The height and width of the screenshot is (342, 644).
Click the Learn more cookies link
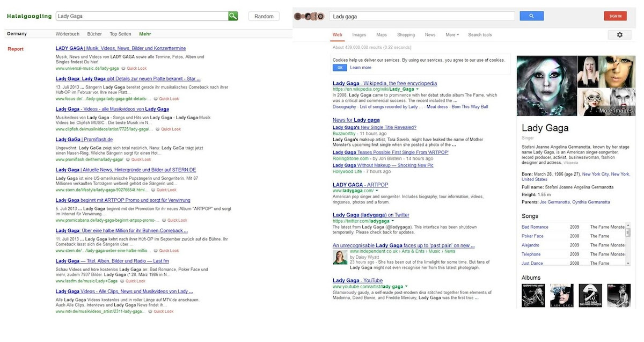[361, 68]
